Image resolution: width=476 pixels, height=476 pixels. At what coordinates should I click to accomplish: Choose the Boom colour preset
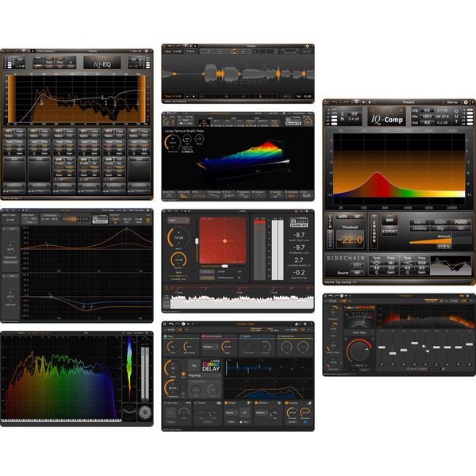[x=440, y=222]
